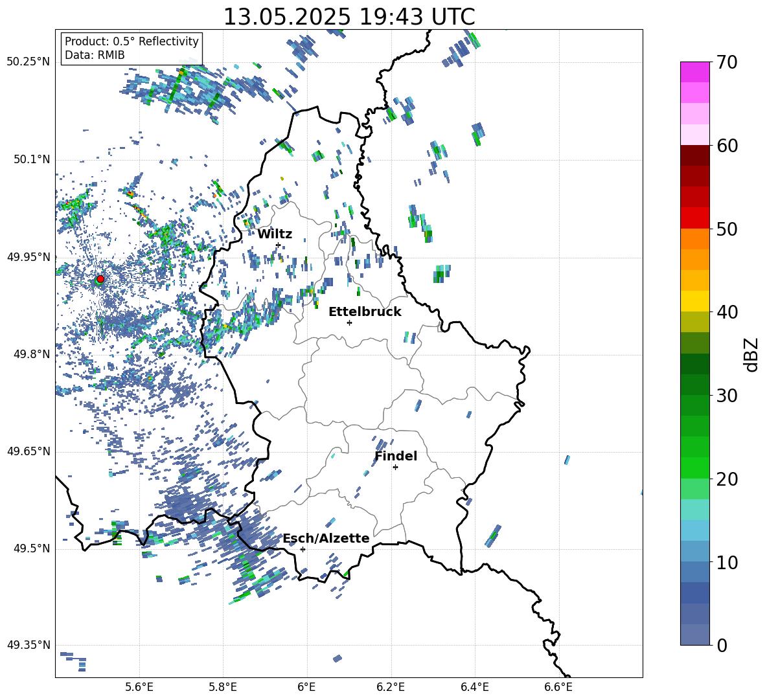Click the Product: 0.5° Reflectivity text
The height and width of the screenshot is (700, 767).
[132, 41]
